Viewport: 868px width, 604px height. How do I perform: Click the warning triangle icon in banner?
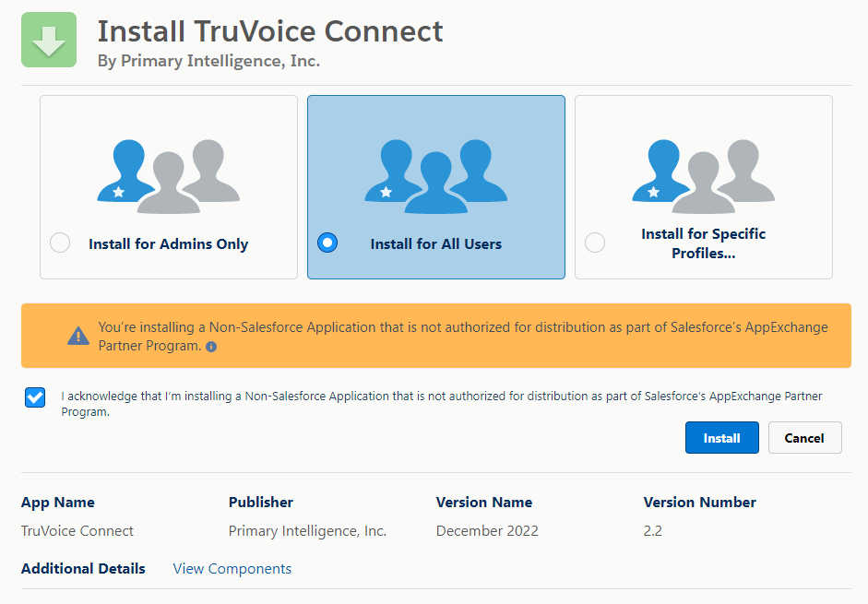pyautogui.click(x=78, y=336)
